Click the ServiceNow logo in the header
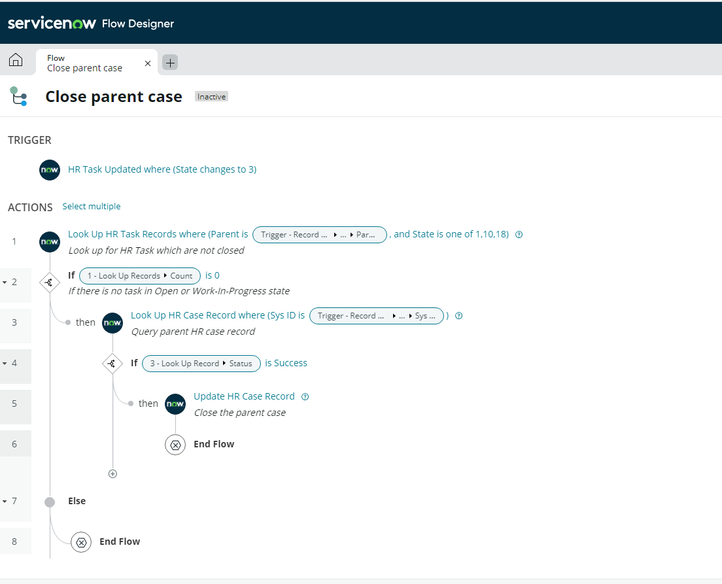 tap(52, 23)
